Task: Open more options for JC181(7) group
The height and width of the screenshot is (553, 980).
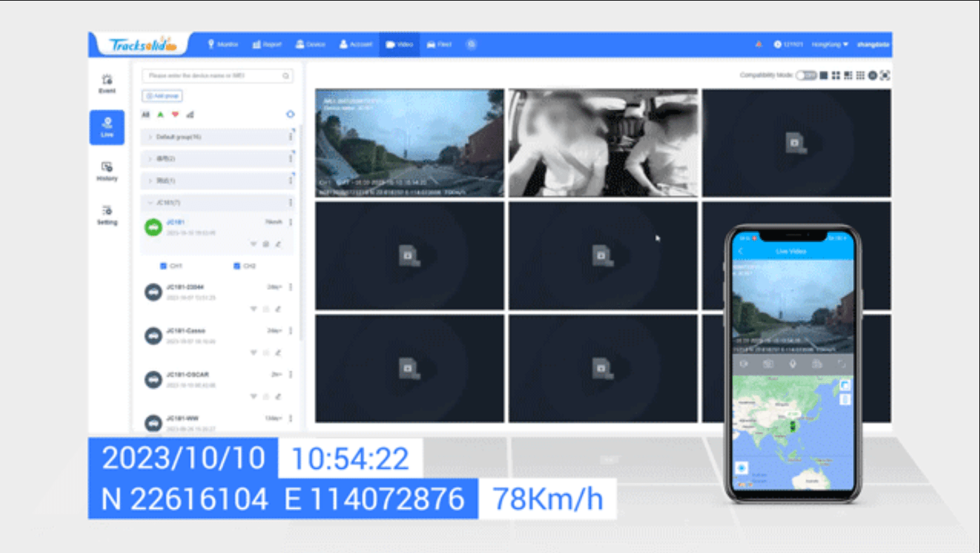Action: [290, 202]
